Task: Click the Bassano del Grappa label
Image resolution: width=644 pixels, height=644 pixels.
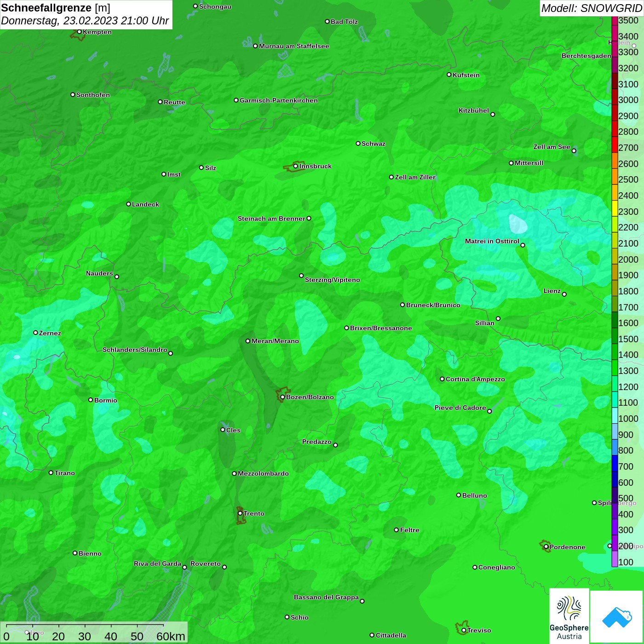Action: [326, 597]
